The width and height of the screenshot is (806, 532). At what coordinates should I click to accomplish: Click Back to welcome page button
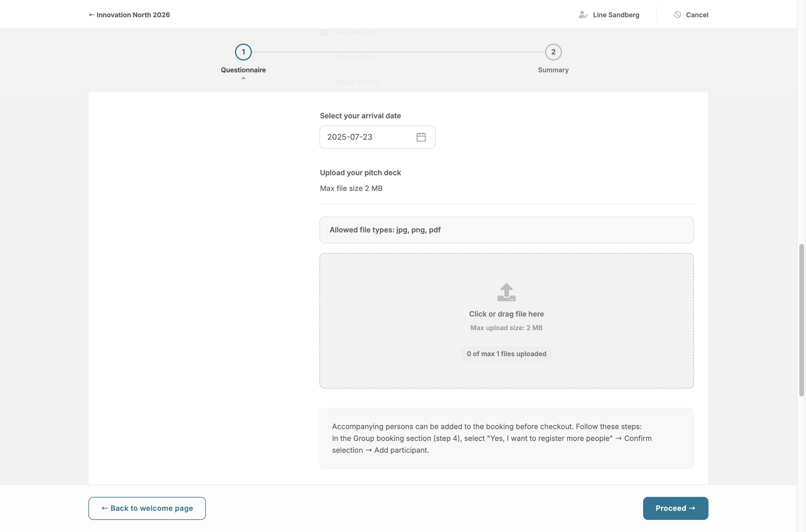pyautogui.click(x=147, y=508)
